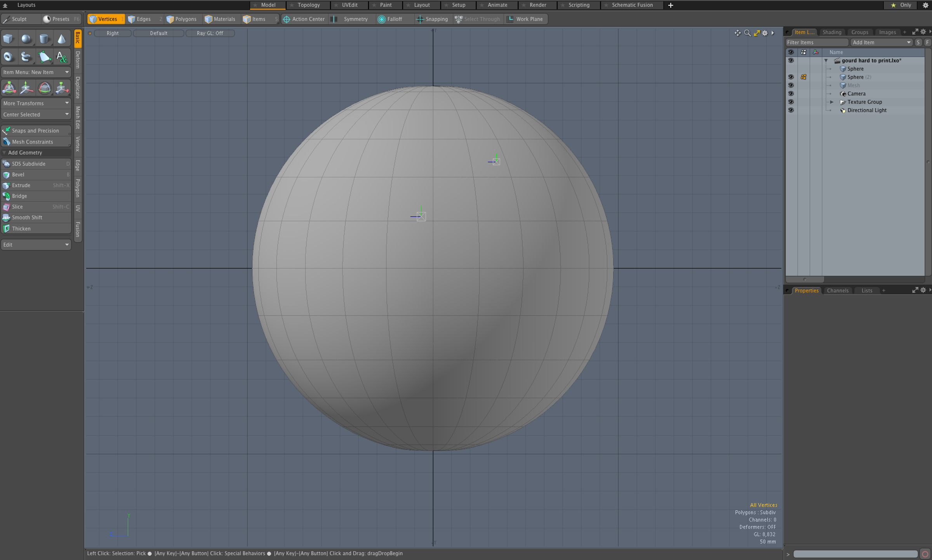
Task: Select the Cube primitive tool
Action: 9,38
